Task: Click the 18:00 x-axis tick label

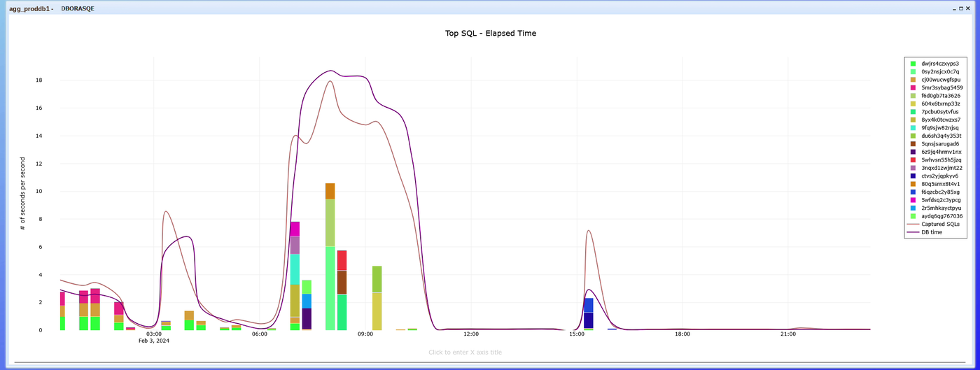Action: coord(682,334)
